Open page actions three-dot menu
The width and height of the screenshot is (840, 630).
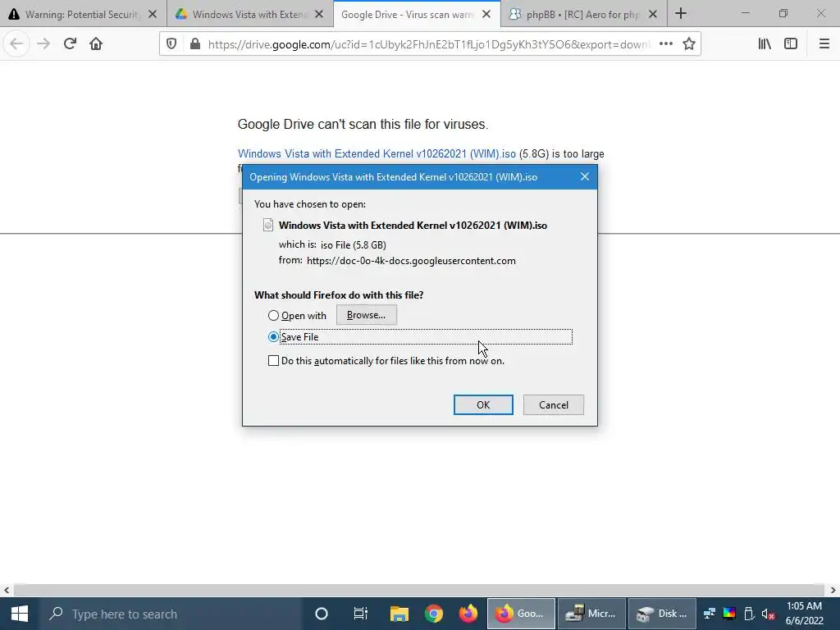pos(666,44)
